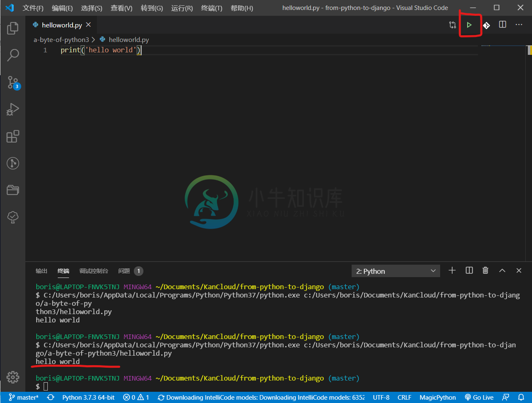This screenshot has width=532, height=403.
Task: Open the 文件(F) menu
Action: [33, 8]
